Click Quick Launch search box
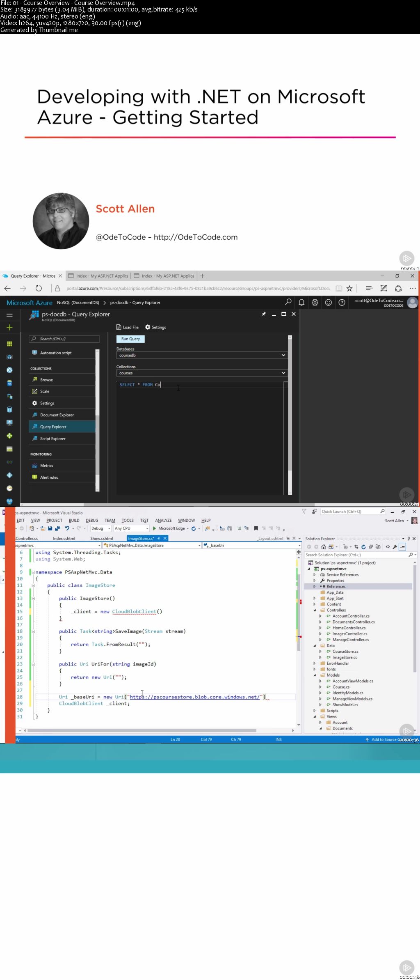 (x=353, y=512)
